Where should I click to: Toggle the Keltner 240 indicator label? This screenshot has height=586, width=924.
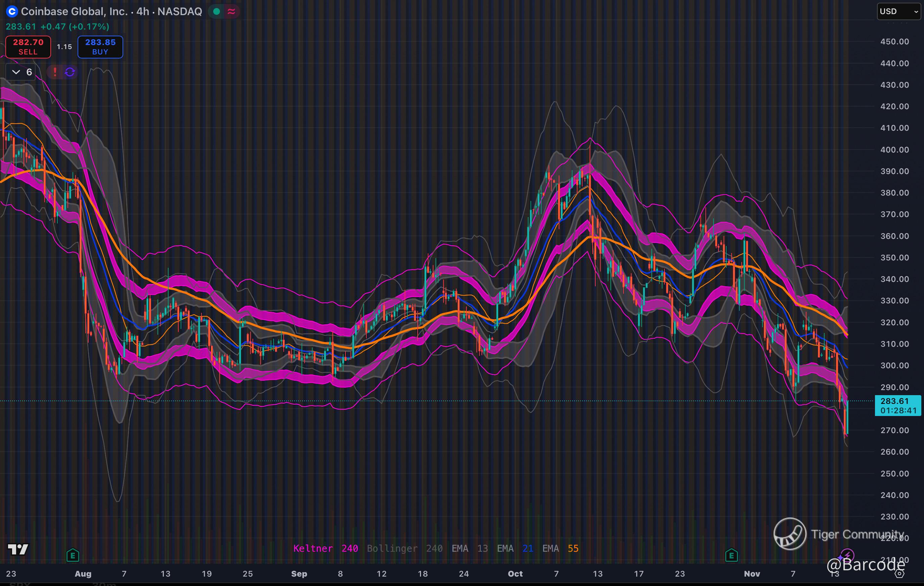(x=325, y=548)
